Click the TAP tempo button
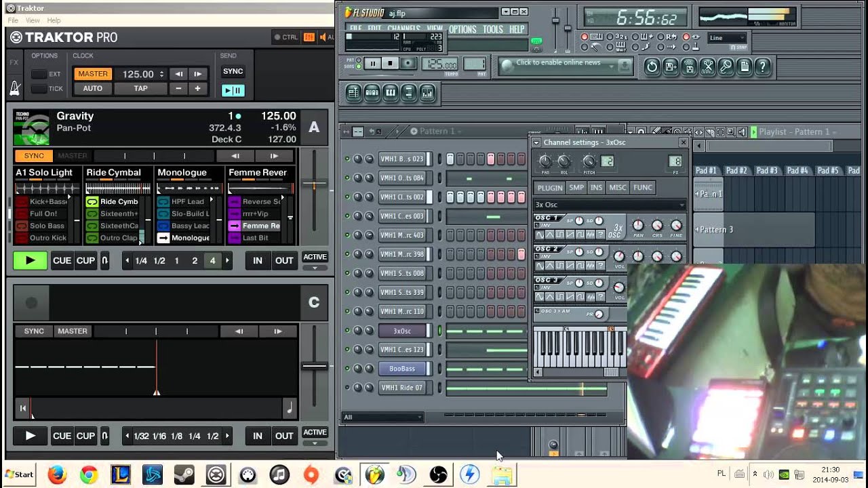The height and width of the screenshot is (488, 868). (x=140, y=89)
